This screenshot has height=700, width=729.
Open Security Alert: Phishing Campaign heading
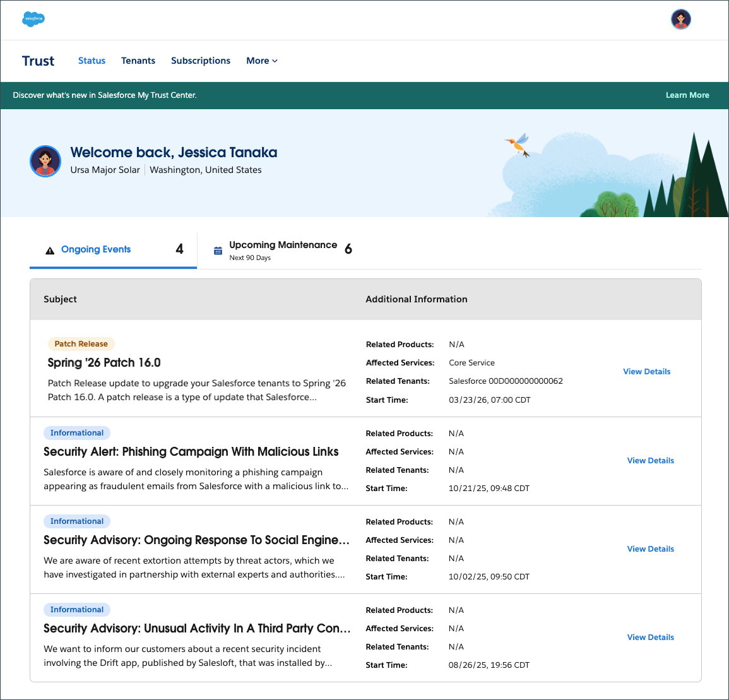[191, 452]
